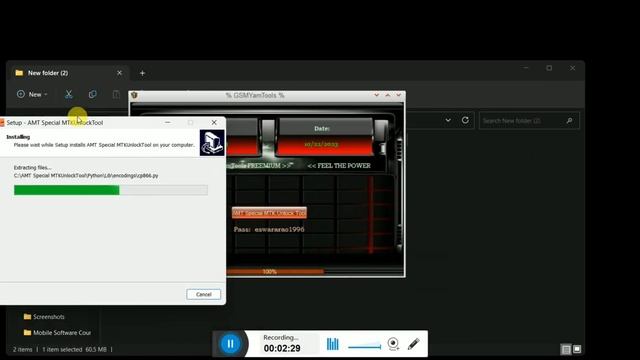Viewport: 640px width, 360px height.
Task: Click the green installation progress bar
Action: click(x=111, y=190)
